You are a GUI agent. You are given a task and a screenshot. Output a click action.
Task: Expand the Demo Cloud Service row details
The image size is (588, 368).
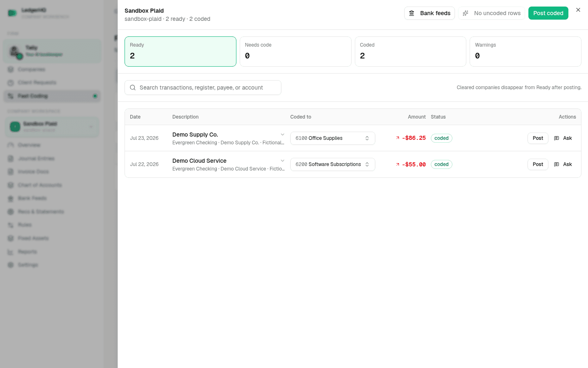coord(283,161)
